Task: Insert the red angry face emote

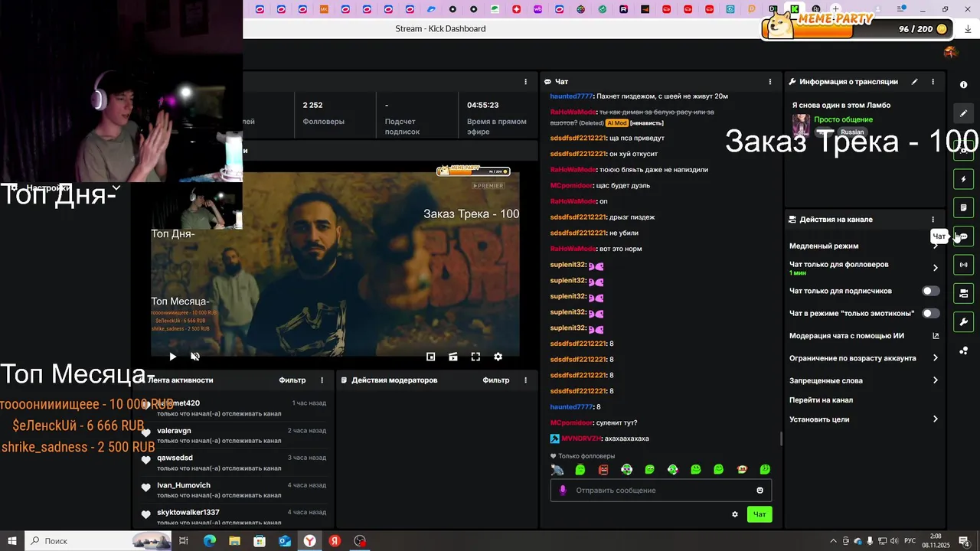Action: point(603,470)
